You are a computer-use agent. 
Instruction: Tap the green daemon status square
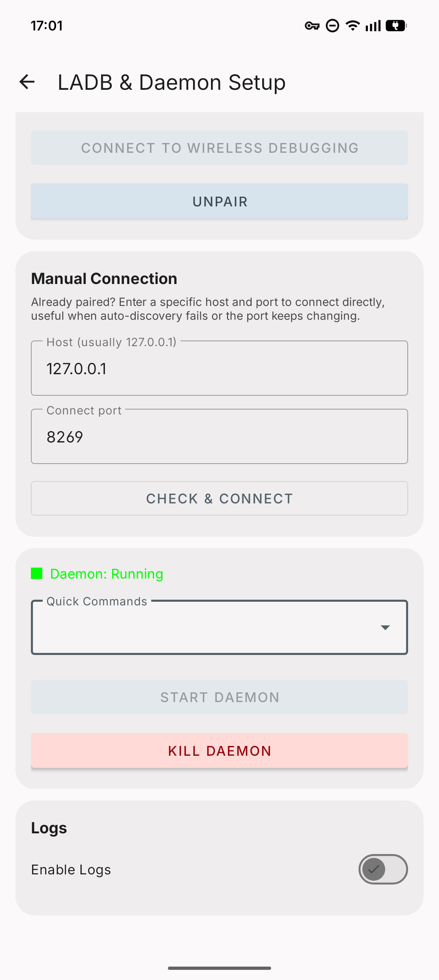[x=37, y=573]
